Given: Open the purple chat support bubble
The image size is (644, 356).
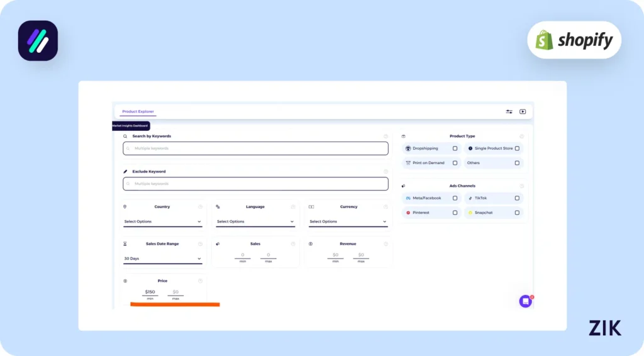Looking at the screenshot, I should pyautogui.click(x=525, y=301).
